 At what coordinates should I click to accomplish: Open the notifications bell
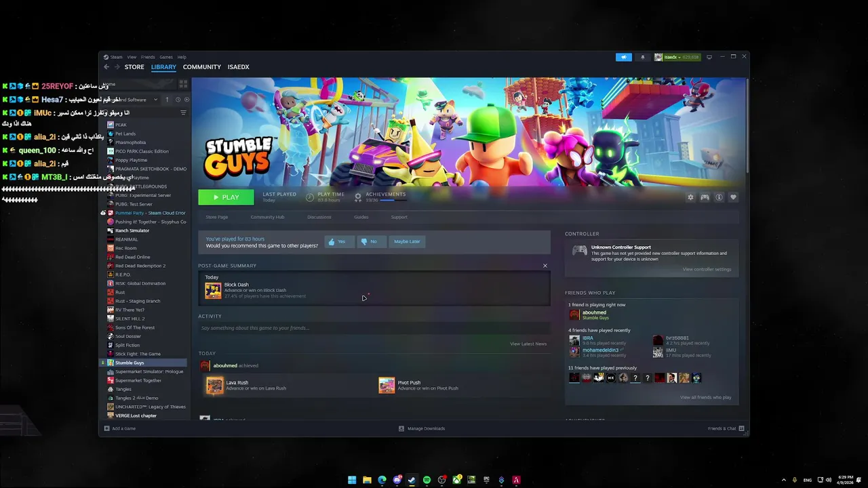pos(643,57)
